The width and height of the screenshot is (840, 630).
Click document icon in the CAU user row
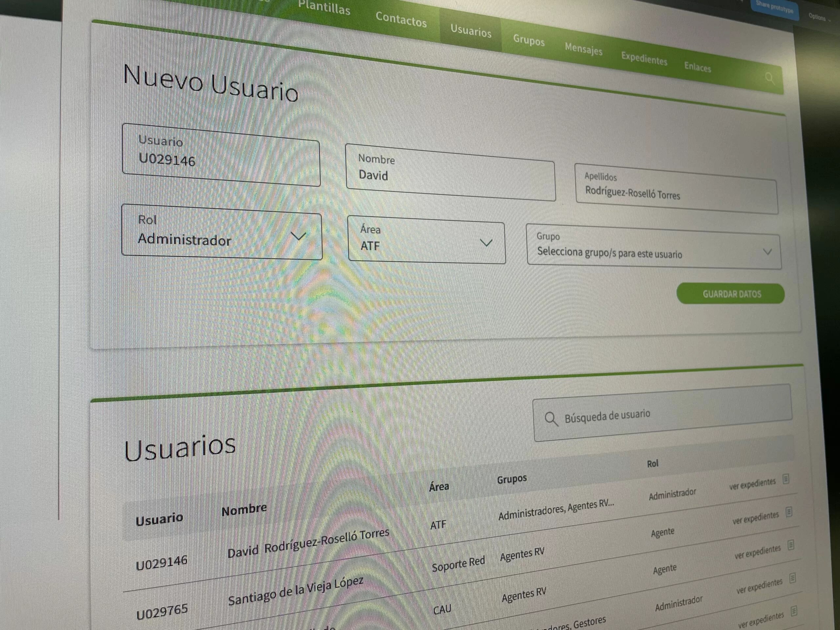(792, 578)
